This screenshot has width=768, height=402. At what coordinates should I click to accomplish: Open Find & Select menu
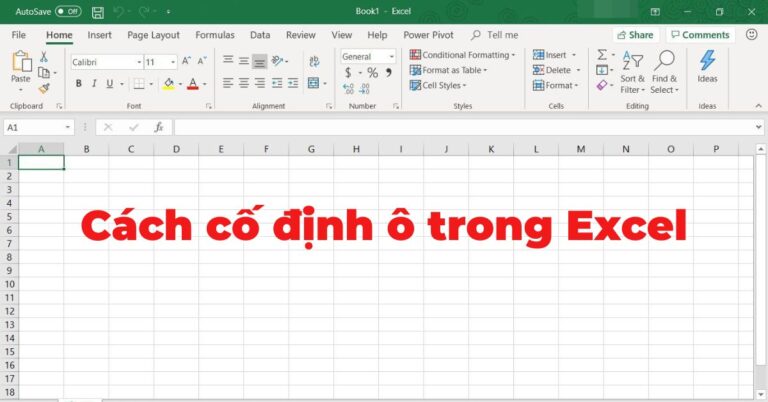[x=664, y=72]
